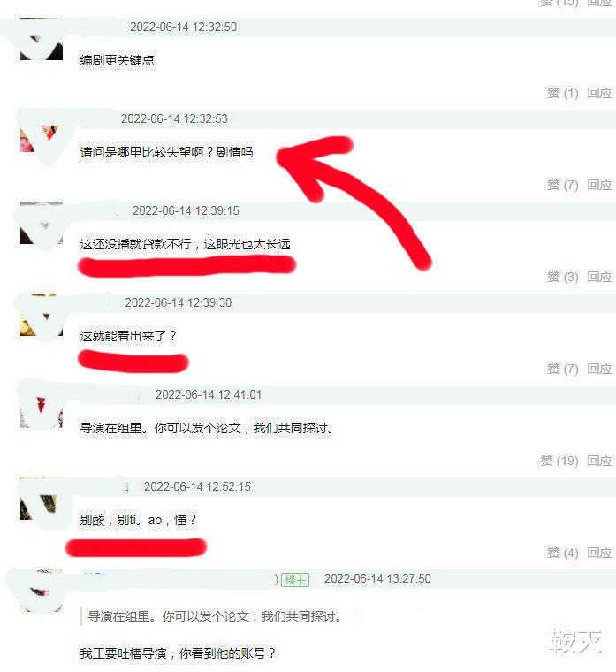Click the green 楼主 badge
Image resolution: width=616 pixels, height=672 pixels.
295,580
